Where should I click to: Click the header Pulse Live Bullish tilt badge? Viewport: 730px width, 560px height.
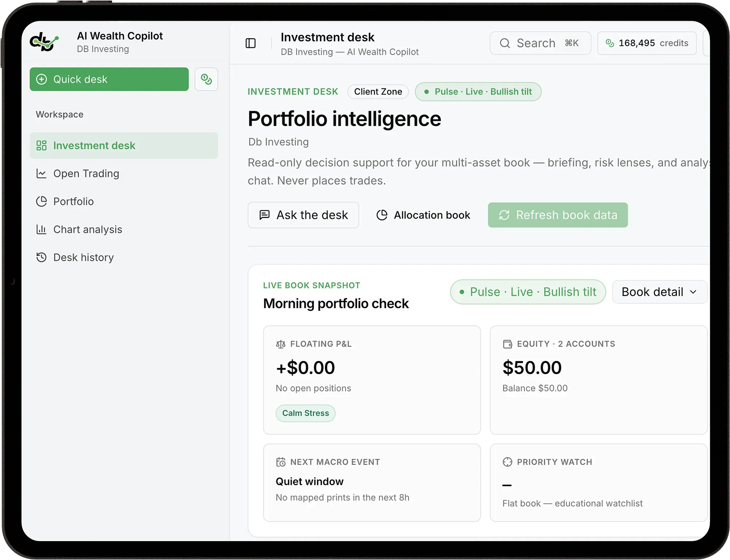tap(478, 92)
